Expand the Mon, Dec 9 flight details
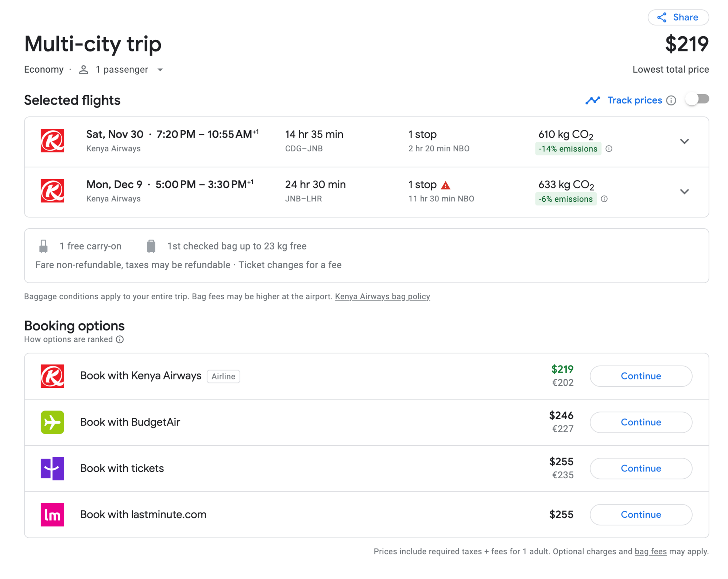728x579 pixels. click(684, 192)
